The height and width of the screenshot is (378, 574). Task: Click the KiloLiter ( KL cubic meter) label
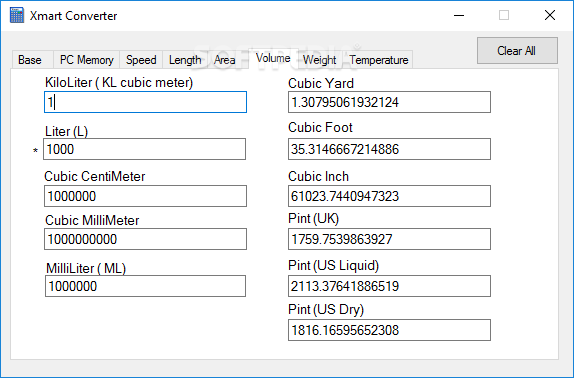pos(119,83)
